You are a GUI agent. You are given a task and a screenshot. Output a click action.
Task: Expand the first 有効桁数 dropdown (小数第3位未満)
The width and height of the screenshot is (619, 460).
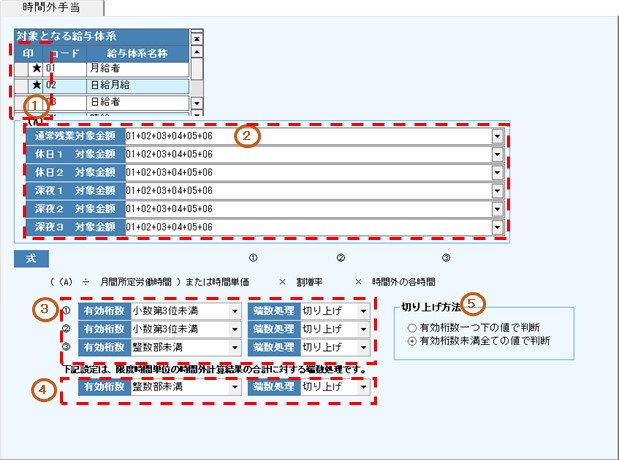234,310
